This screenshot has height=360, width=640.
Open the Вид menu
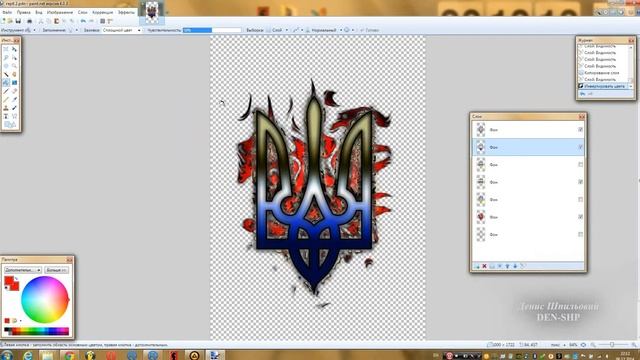(x=39, y=12)
